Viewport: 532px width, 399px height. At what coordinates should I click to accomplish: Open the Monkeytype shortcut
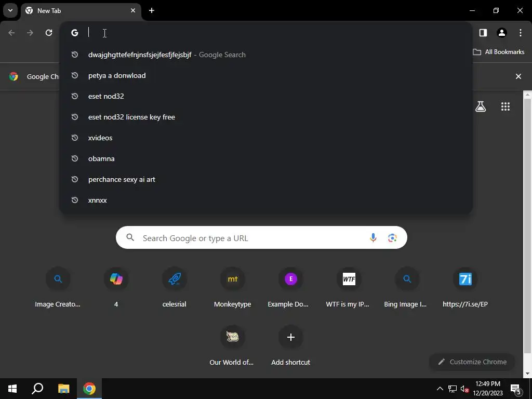click(x=232, y=288)
